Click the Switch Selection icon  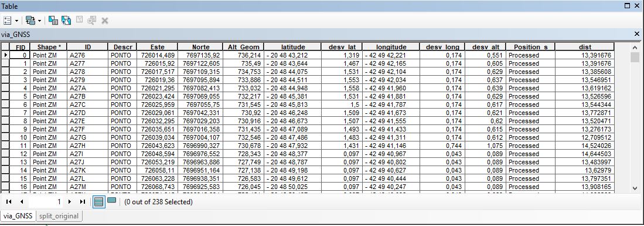[x=66, y=20]
